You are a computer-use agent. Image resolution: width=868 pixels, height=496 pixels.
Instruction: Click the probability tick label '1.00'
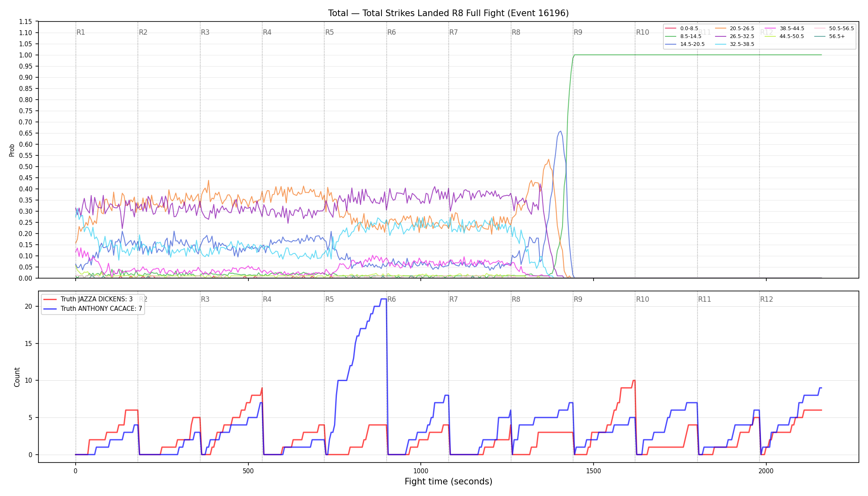[26, 55]
